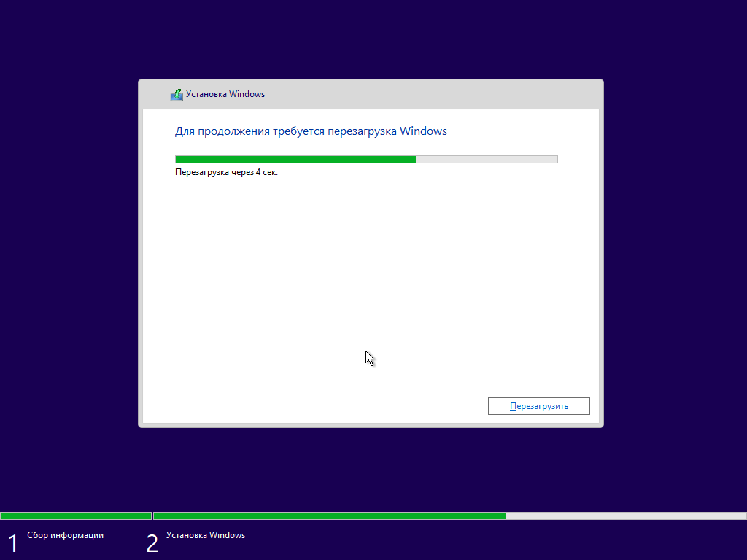Click the Установка Windows setup icon in title bar
This screenshot has height=560, width=747.
click(x=177, y=95)
